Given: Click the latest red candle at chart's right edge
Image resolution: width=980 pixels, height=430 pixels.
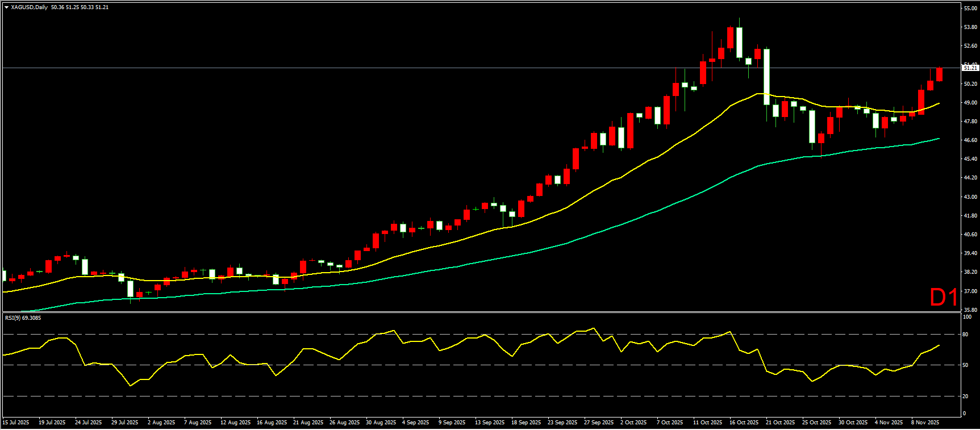Looking at the screenshot, I should [939, 74].
